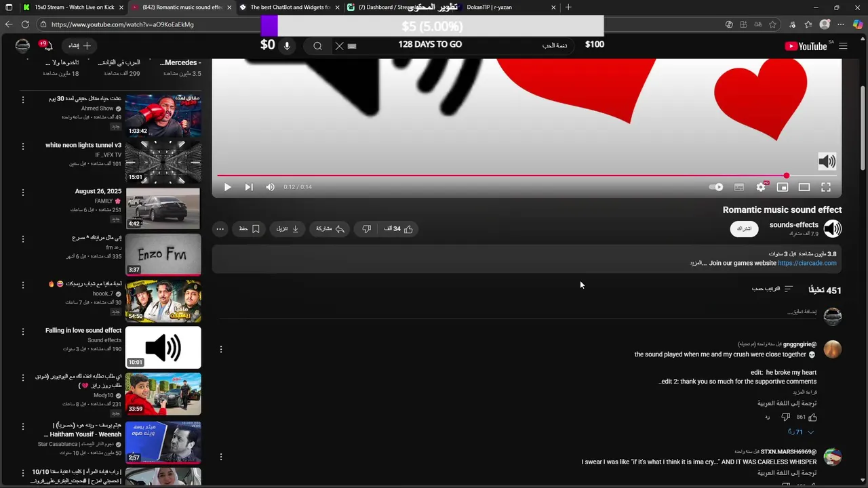
Task: Like gnggngirie's comment
Action: click(x=812, y=418)
